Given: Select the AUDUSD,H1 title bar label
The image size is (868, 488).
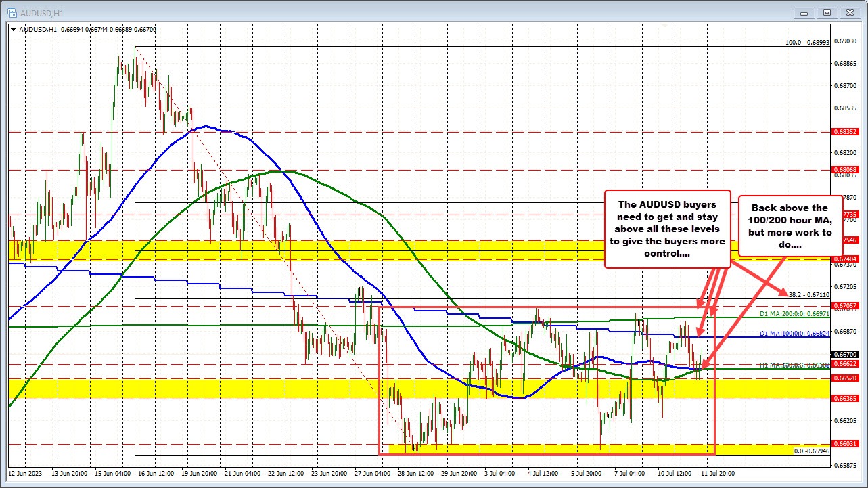Looking at the screenshot, I should pyautogui.click(x=41, y=12).
